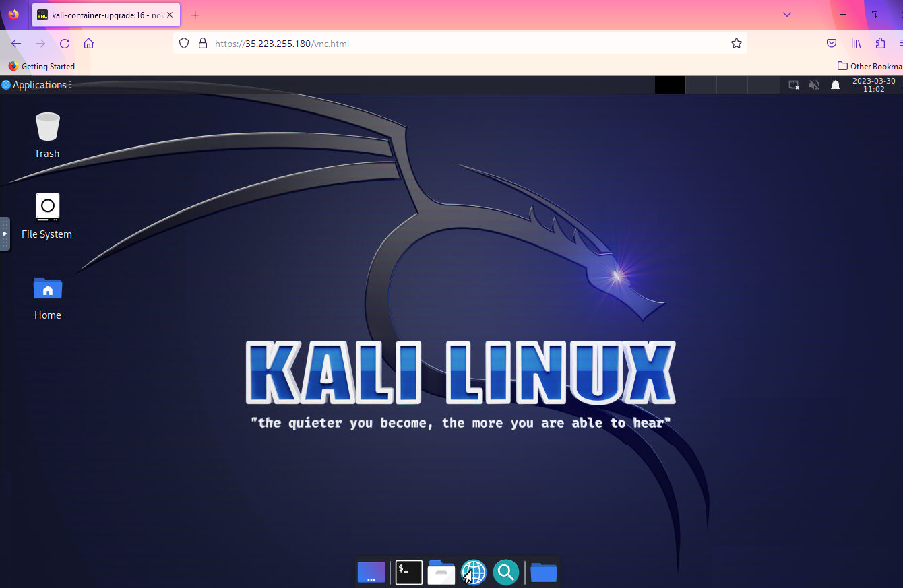
Task: List all tabs dropdown arrow
Action: pos(786,15)
